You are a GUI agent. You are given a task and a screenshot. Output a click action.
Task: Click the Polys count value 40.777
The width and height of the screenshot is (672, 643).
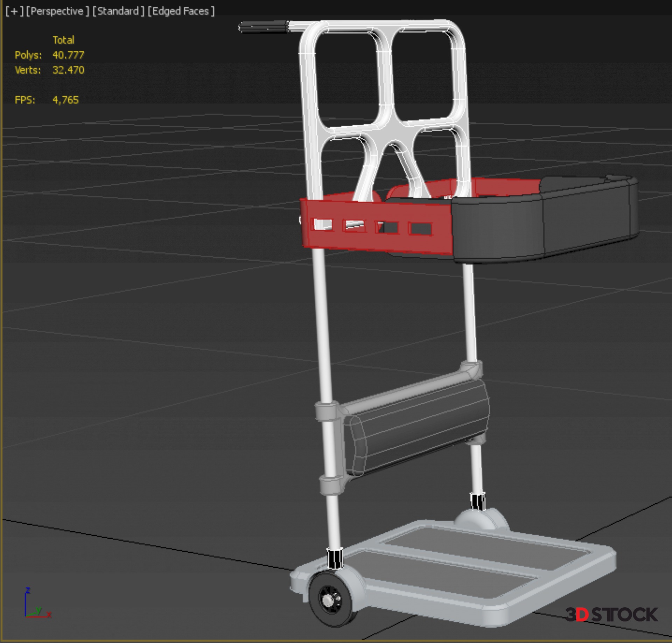click(x=68, y=55)
